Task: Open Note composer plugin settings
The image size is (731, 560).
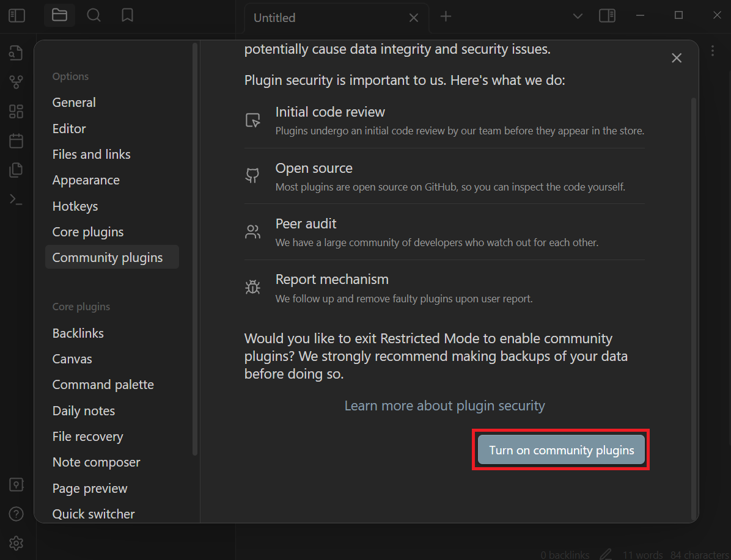Action: coord(112,462)
